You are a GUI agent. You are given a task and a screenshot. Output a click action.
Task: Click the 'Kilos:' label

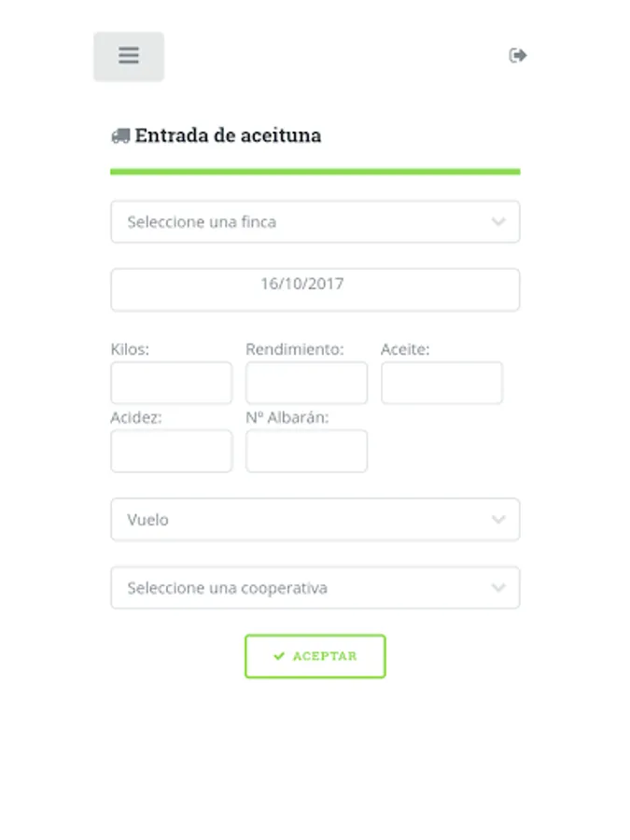pyautogui.click(x=130, y=350)
